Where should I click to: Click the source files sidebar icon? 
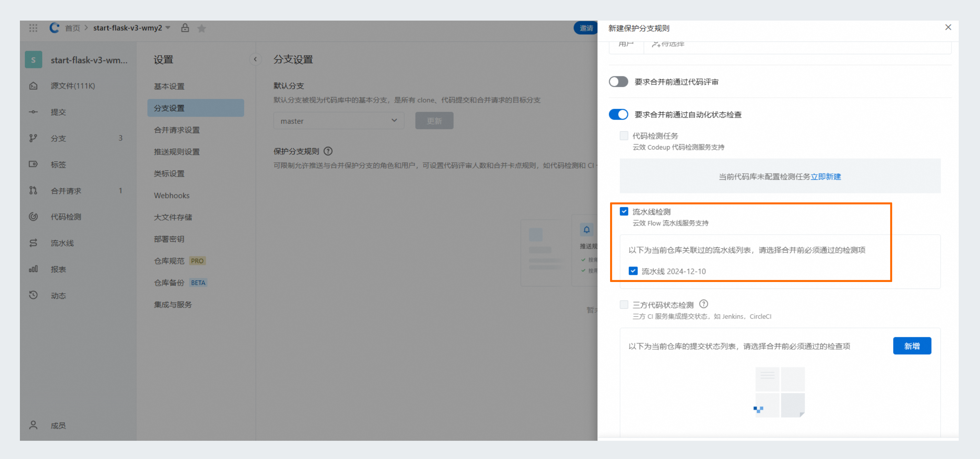[34, 85]
